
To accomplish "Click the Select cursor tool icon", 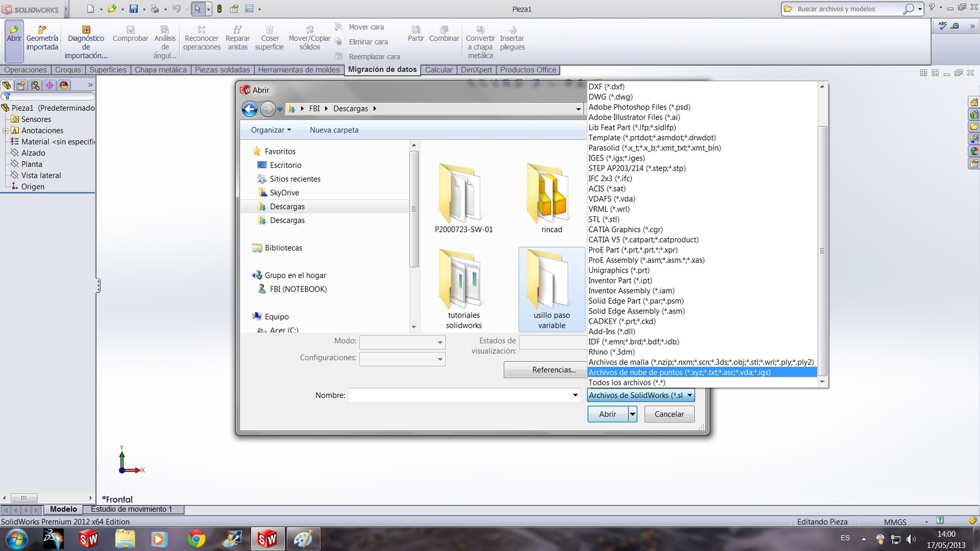I will click(197, 9).
